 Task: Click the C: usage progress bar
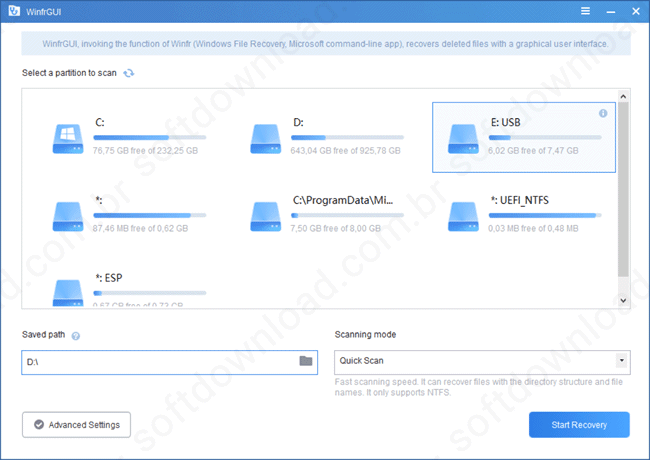pyautogui.click(x=150, y=138)
